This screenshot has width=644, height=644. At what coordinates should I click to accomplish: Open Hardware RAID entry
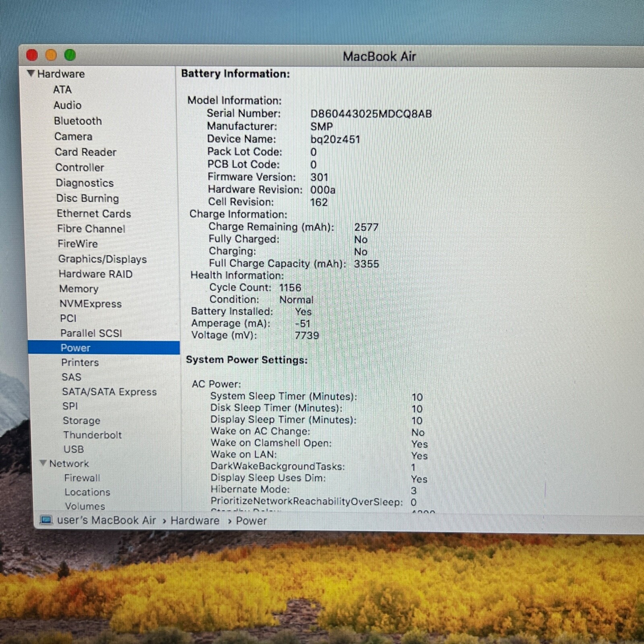[x=96, y=274]
